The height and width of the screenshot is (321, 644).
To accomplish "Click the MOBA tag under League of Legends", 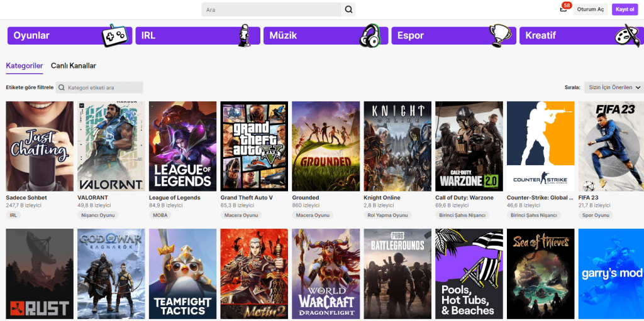I will coord(160,215).
